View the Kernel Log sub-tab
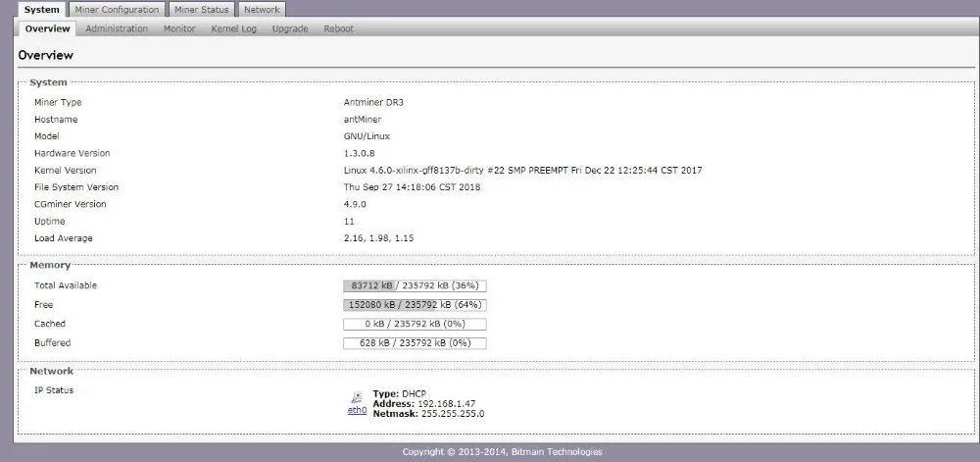This screenshot has width=980, height=462. pos(234,28)
